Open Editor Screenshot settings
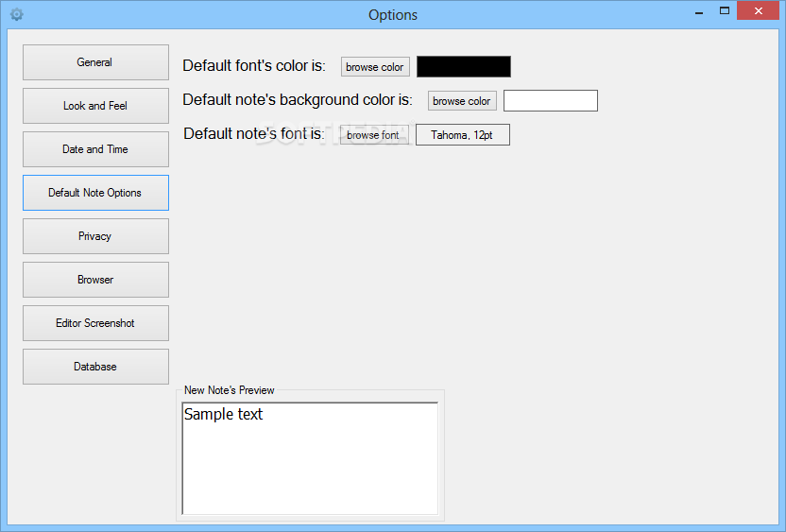 coord(95,323)
